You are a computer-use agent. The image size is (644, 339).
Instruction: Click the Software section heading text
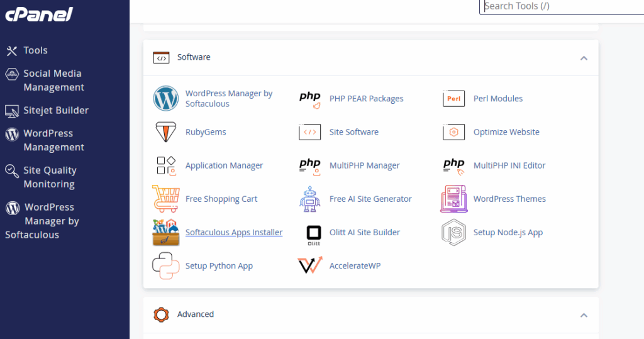point(194,57)
